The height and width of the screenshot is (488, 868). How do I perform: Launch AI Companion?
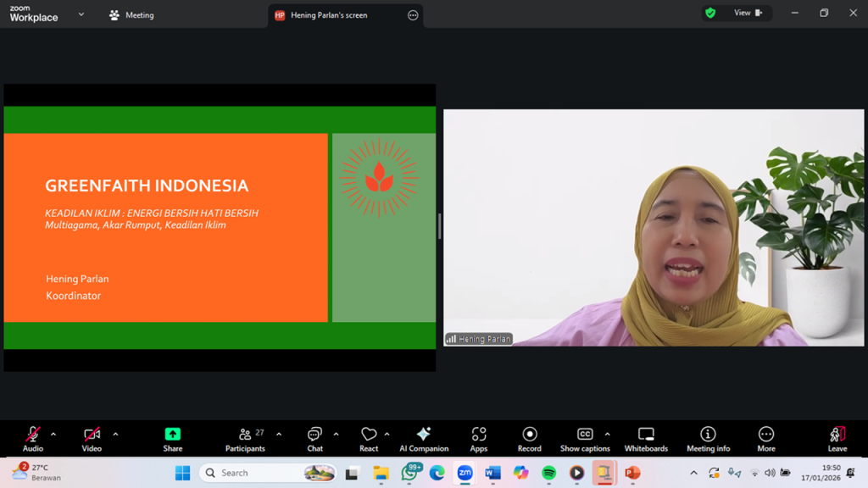(x=424, y=438)
